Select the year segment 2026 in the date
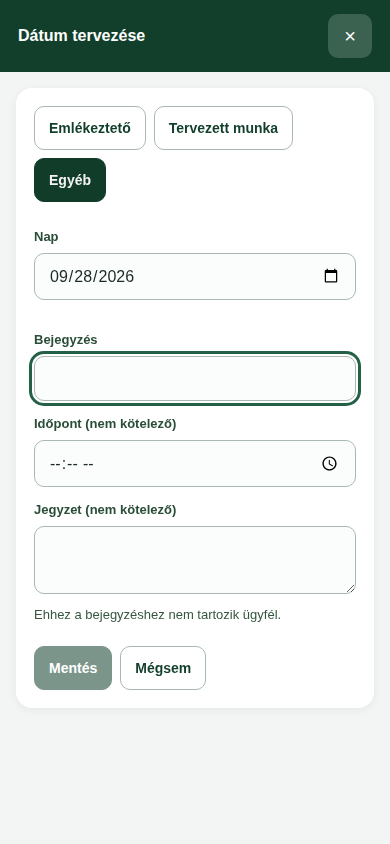 (x=116, y=277)
